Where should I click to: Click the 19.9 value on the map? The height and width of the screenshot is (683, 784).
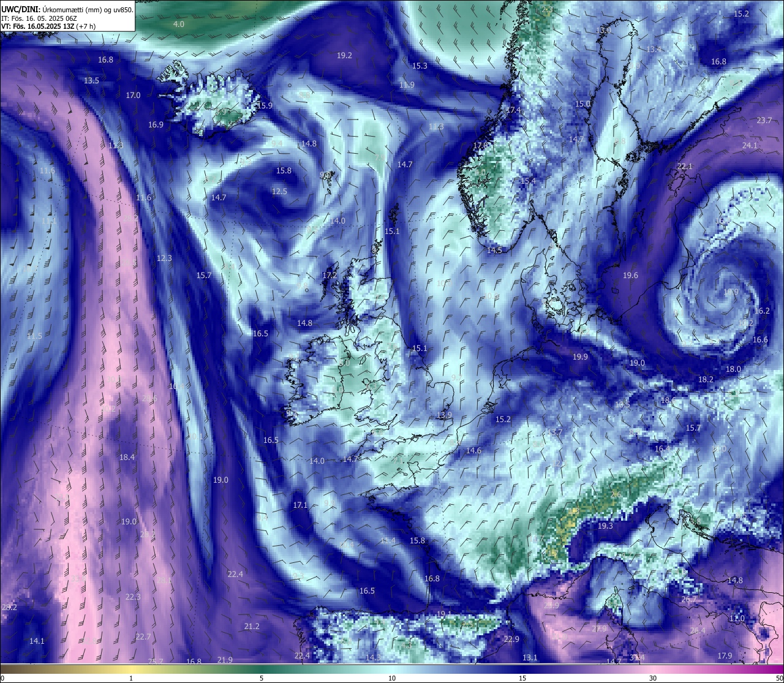coord(580,357)
